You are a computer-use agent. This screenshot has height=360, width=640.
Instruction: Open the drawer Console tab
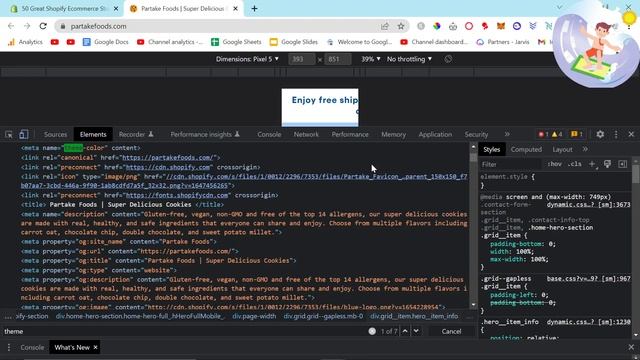(x=32, y=347)
